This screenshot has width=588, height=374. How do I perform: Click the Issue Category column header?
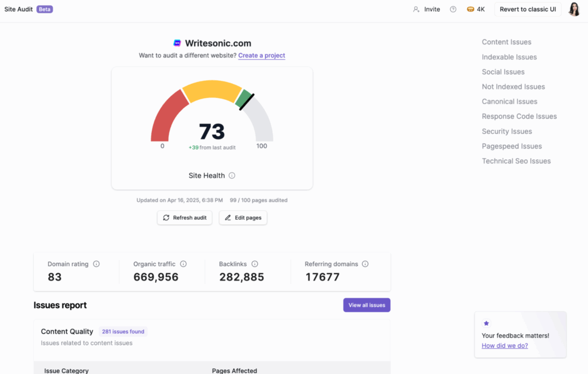[x=67, y=371]
